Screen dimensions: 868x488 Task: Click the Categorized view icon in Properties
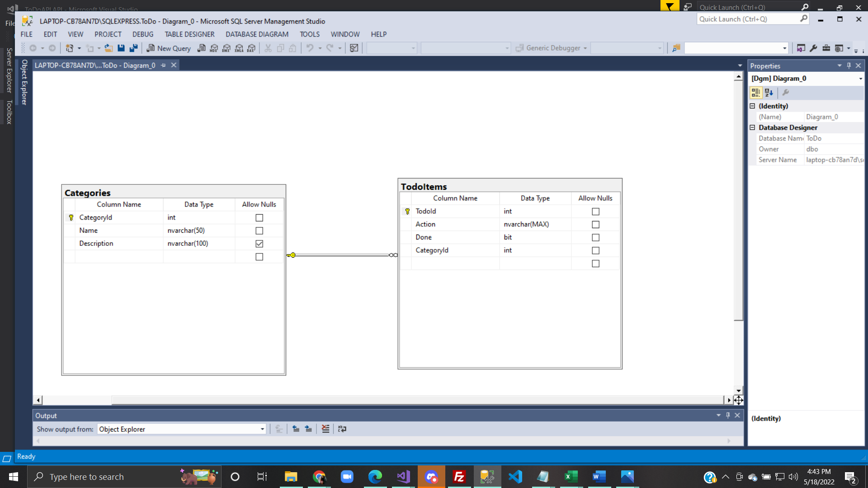click(755, 93)
